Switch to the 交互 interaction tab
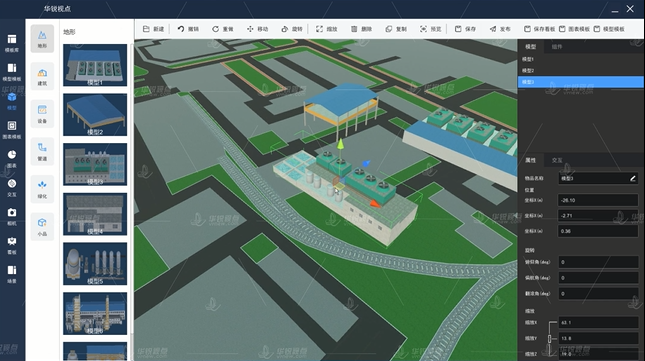Viewport: 645px width, 361px height. (x=557, y=160)
